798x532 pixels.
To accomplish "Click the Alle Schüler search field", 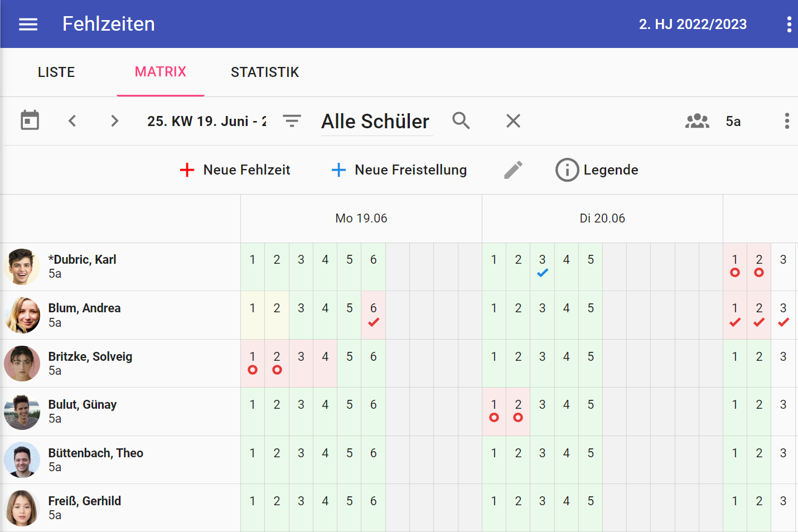I will [377, 121].
